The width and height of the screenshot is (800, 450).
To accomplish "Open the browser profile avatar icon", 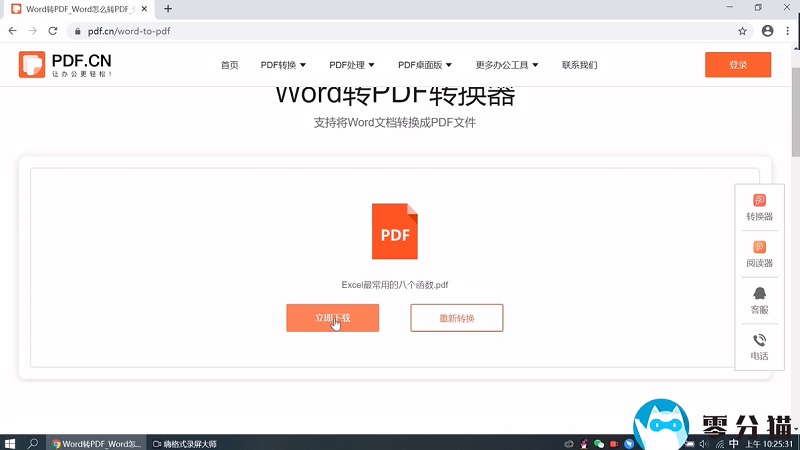I will pos(767,31).
